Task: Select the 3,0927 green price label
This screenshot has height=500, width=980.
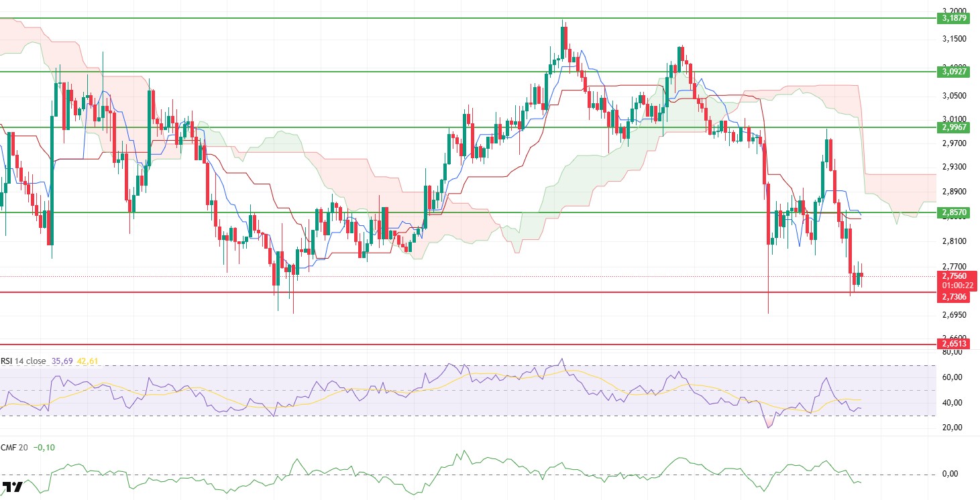Action: tap(954, 71)
